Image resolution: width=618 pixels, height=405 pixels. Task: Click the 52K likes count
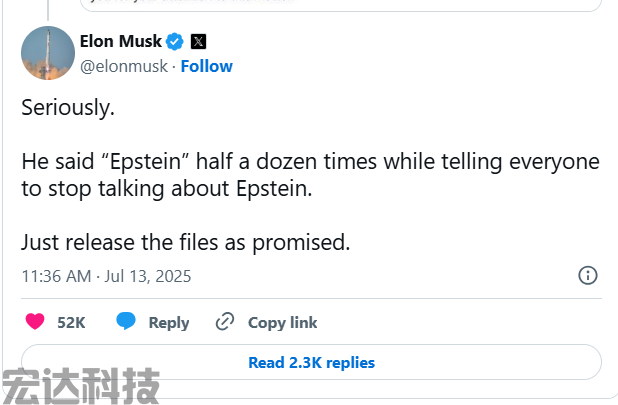pyautogui.click(x=71, y=323)
